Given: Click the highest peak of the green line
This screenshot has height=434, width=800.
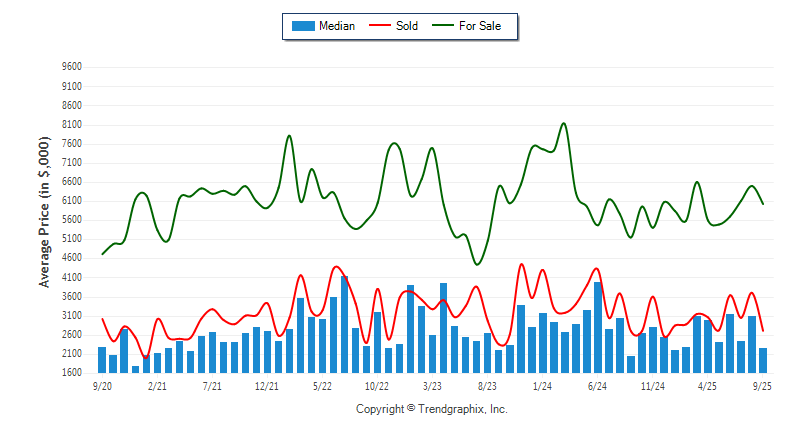Looking at the screenshot, I should point(564,124).
